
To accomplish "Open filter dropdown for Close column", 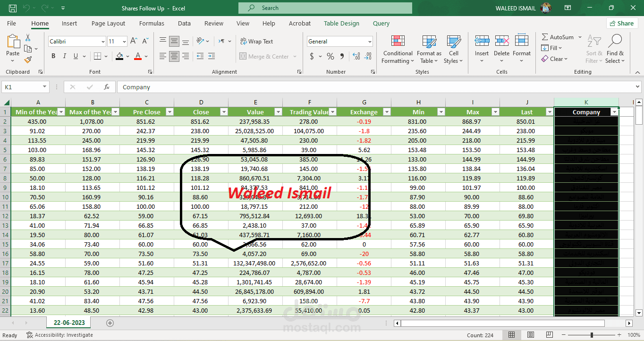I will [224, 112].
